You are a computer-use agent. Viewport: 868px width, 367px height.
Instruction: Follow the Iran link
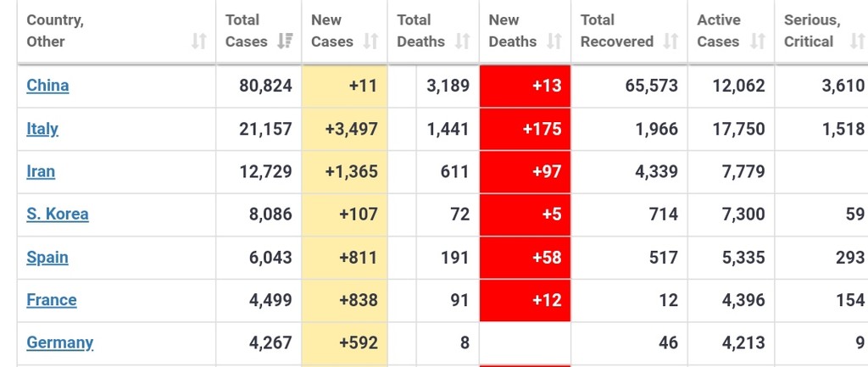pos(41,172)
